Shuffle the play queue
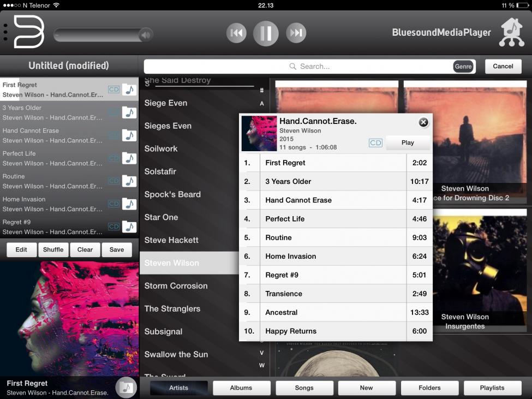The image size is (532, 399). tap(53, 249)
